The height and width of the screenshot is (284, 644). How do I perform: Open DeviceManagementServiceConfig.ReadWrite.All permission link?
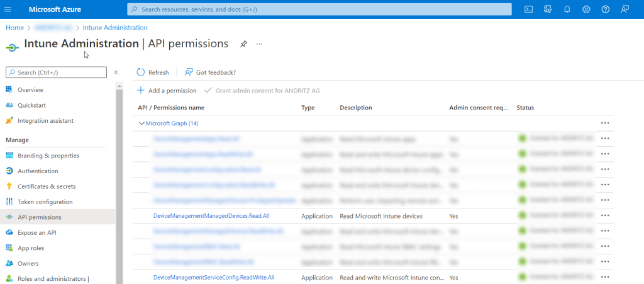click(x=214, y=277)
